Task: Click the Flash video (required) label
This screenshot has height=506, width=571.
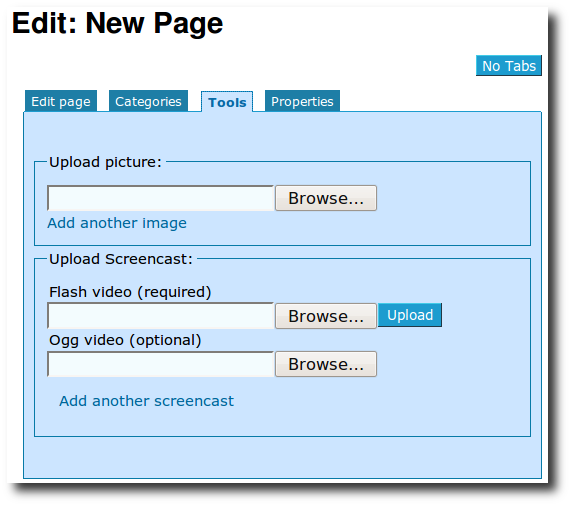Action: click(130, 292)
